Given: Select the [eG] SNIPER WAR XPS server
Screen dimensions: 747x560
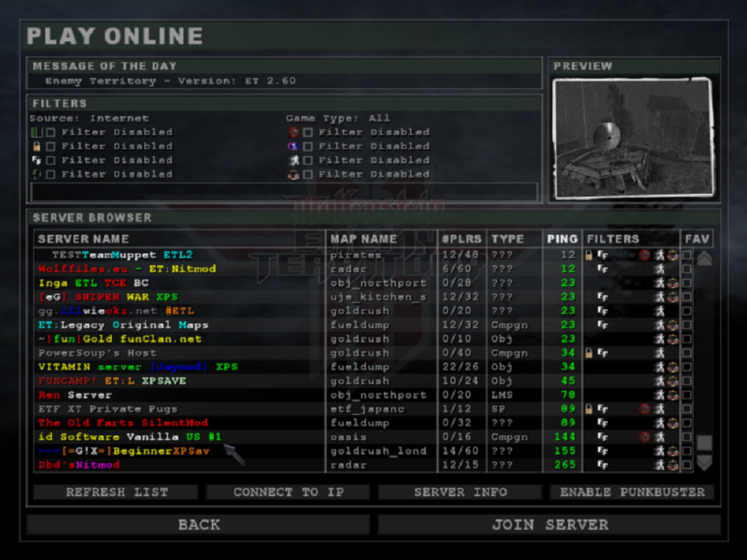Looking at the screenshot, I should [363, 297].
